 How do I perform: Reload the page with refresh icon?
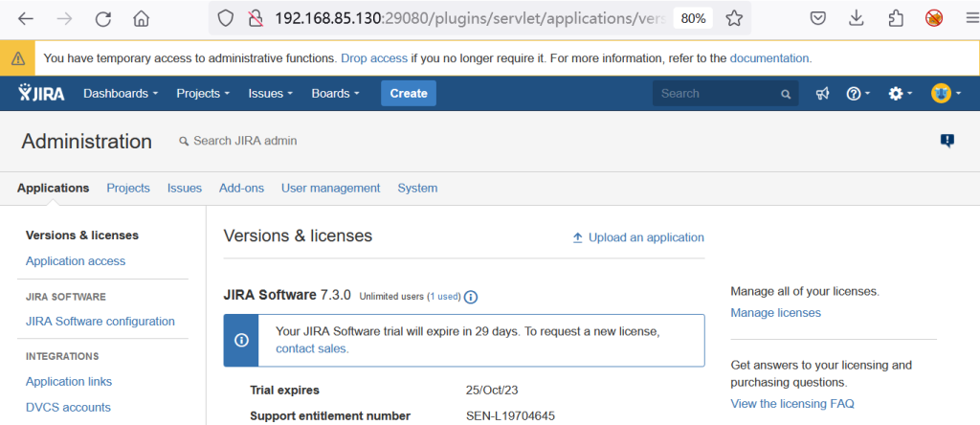103,19
